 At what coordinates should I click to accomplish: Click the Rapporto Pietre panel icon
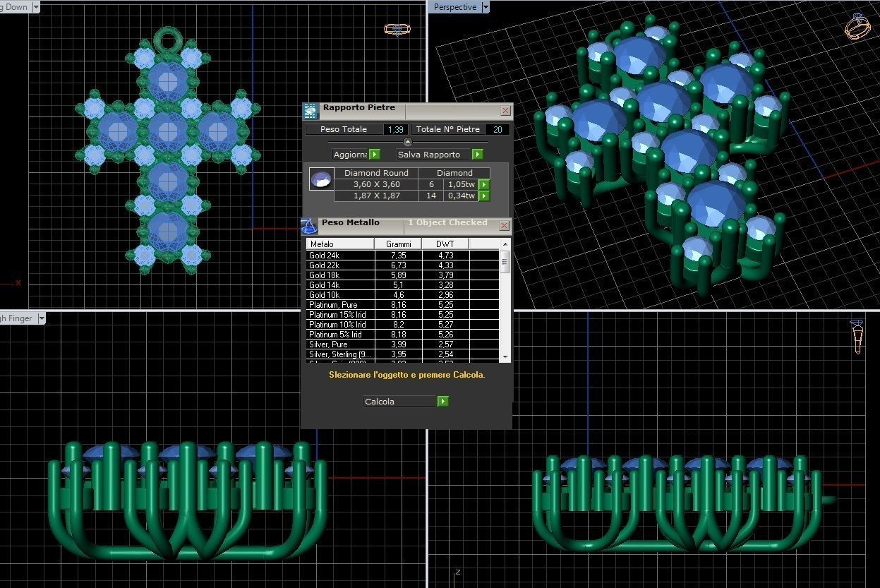(311, 111)
